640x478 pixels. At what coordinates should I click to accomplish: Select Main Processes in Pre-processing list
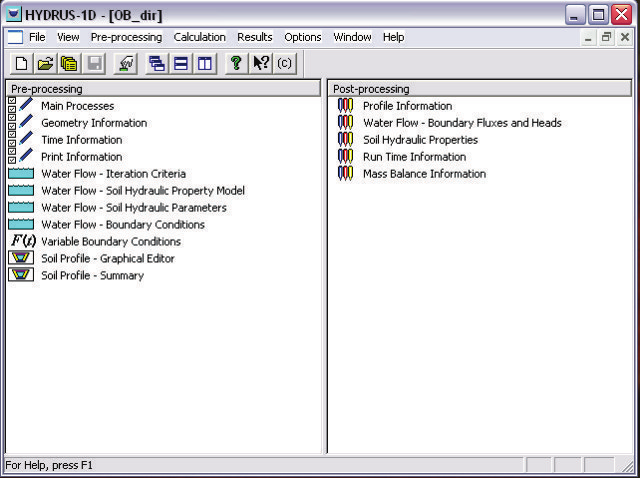(x=78, y=106)
